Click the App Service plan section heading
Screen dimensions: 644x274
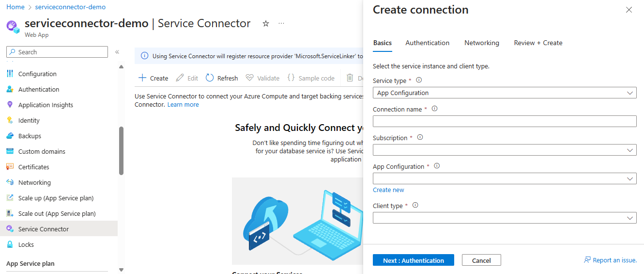(x=31, y=263)
